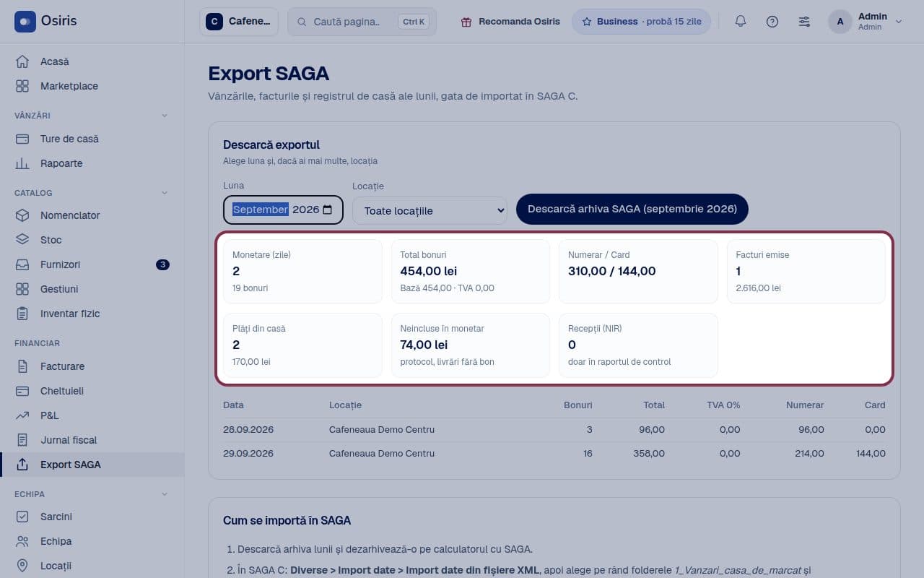Click the help question mark icon
This screenshot has height=578, width=924.
tap(772, 22)
